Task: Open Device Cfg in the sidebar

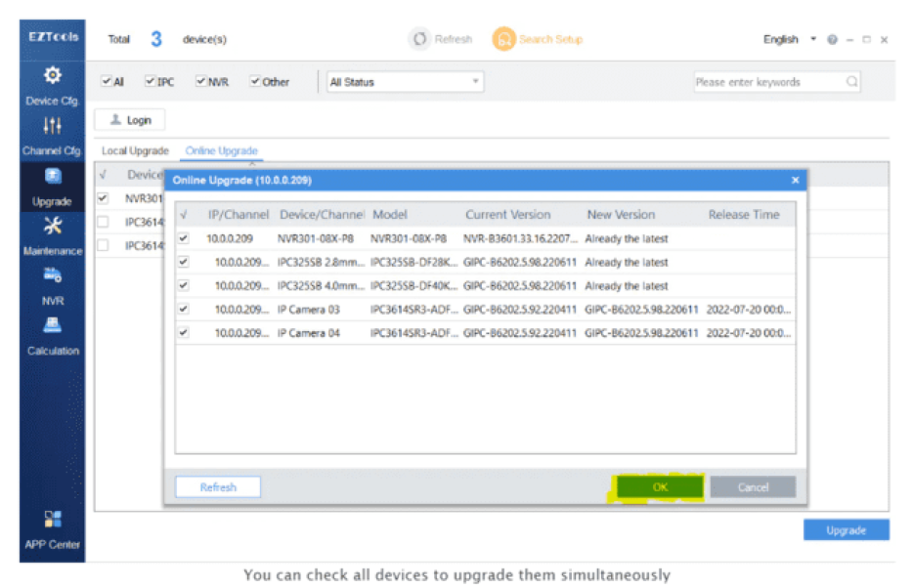Action: [x=53, y=84]
